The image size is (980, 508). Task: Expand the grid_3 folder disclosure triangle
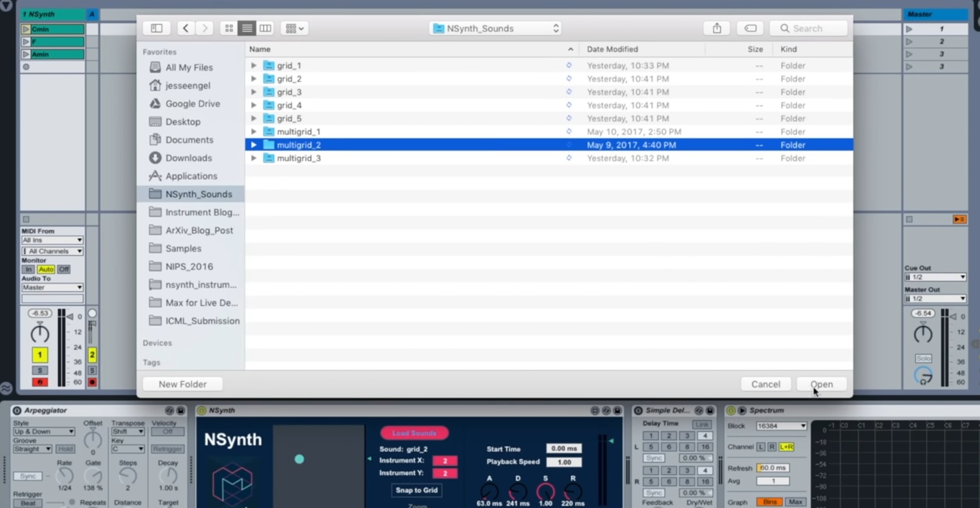tap(253, 92)
